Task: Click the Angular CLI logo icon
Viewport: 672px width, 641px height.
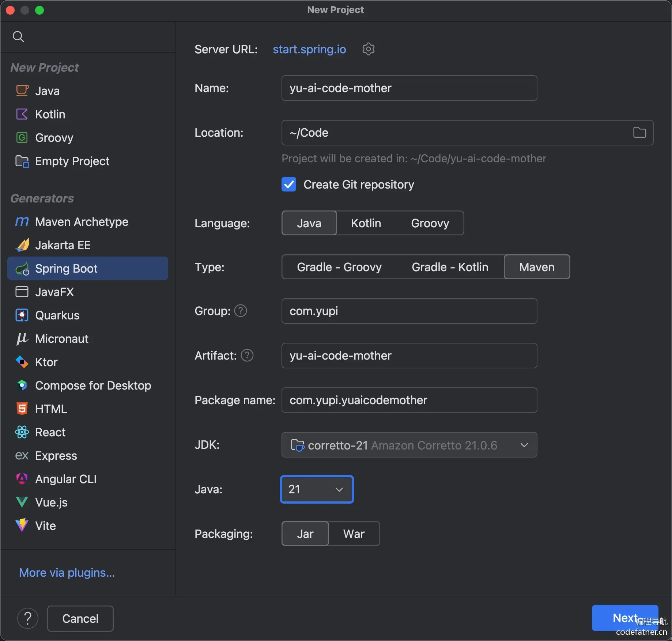Action: click(22, 479)
